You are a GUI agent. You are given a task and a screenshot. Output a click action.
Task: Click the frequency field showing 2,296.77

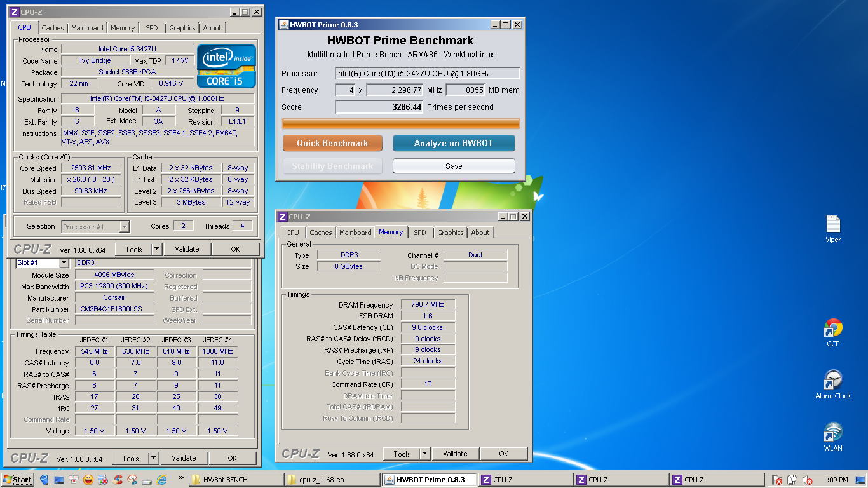[395, 90]
